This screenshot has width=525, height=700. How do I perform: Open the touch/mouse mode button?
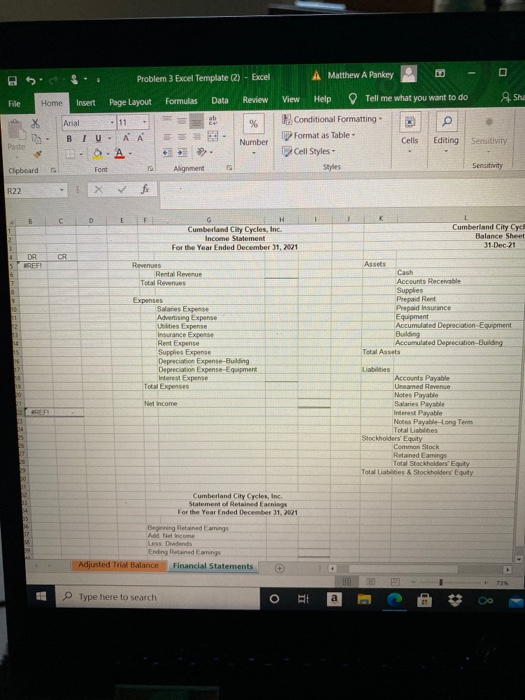click(75, 79)
